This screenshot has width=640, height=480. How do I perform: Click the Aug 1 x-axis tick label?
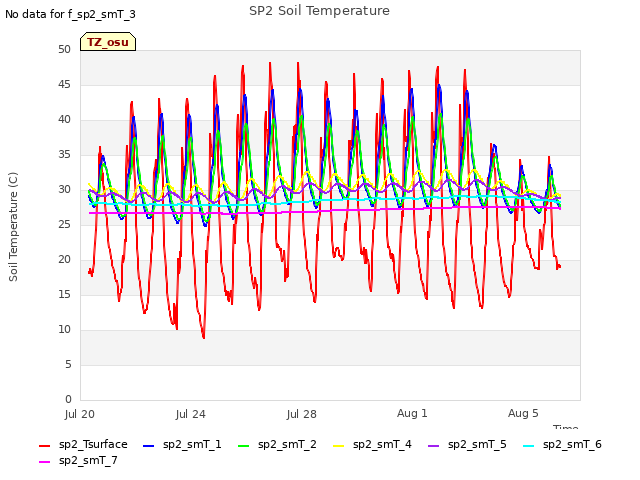pyautogui.click(x=412, y=413)
